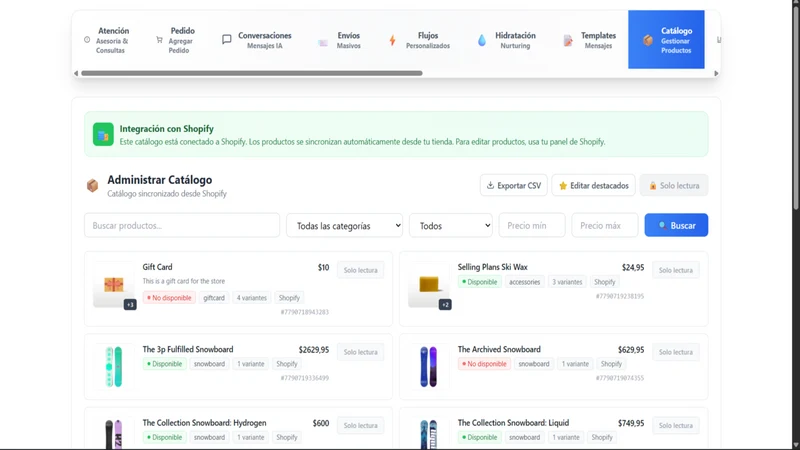Click the 3 variantes tag
The height and width of the screenshot is (450, 800).
pyautogui.click(x=567, y=282)
